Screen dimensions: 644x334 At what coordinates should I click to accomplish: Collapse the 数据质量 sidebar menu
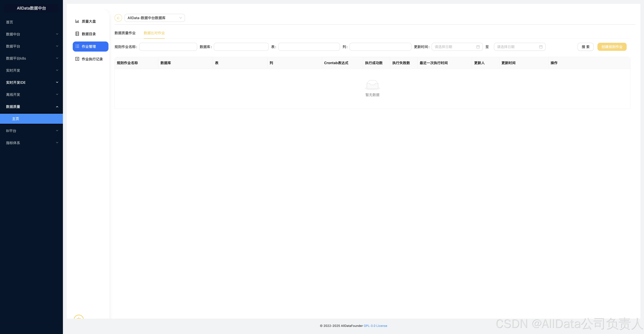(31, 107)
